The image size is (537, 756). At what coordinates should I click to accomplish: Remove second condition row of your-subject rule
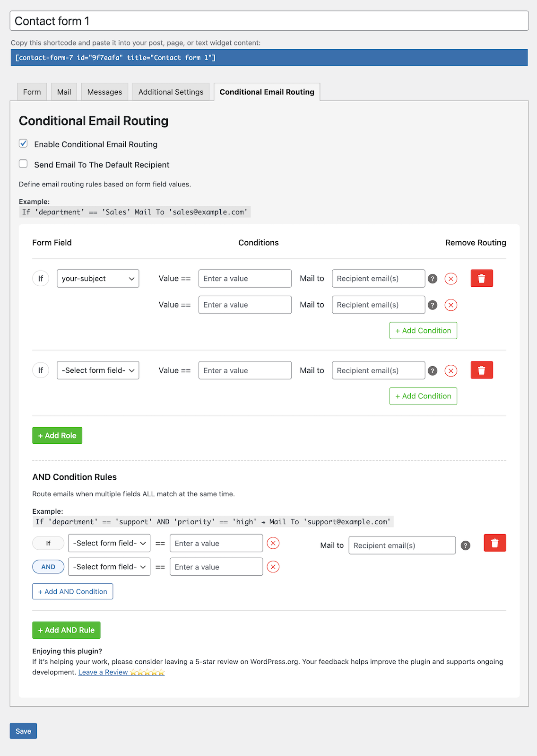point(450,305)
